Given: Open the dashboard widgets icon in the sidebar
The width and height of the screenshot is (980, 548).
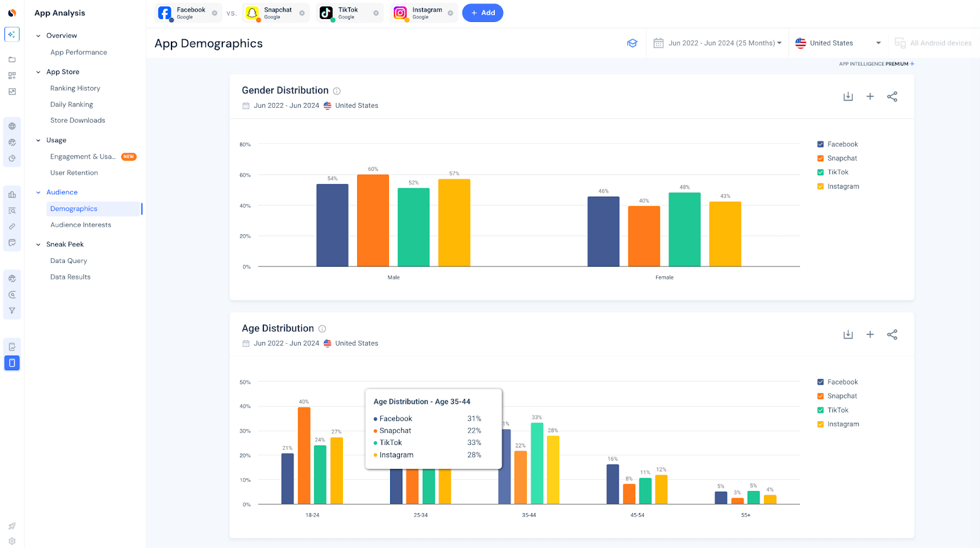Looking at the screenshot, I should pyautogui.click(x=12, y=75).
